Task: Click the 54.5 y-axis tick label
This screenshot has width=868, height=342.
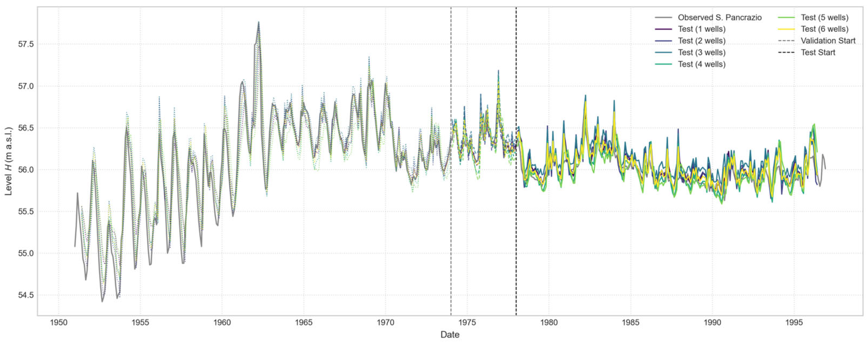Action: (x=26, y=295)
